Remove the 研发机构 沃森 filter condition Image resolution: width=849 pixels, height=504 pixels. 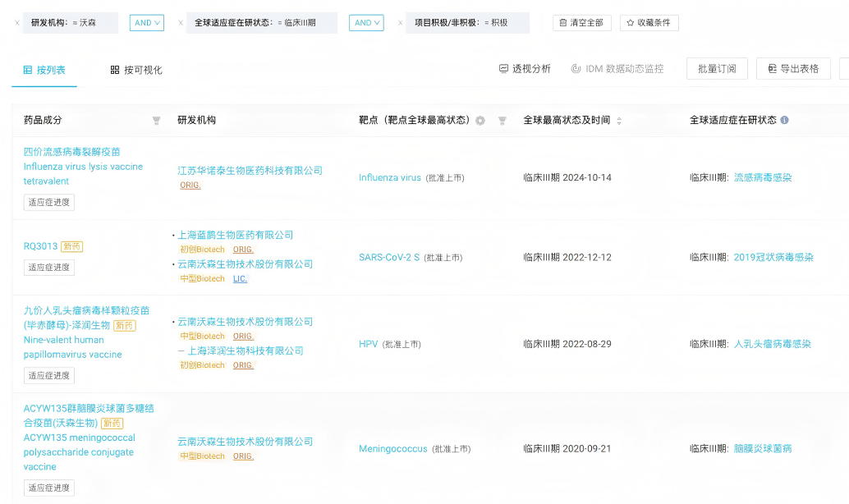(x=17, y=23)
